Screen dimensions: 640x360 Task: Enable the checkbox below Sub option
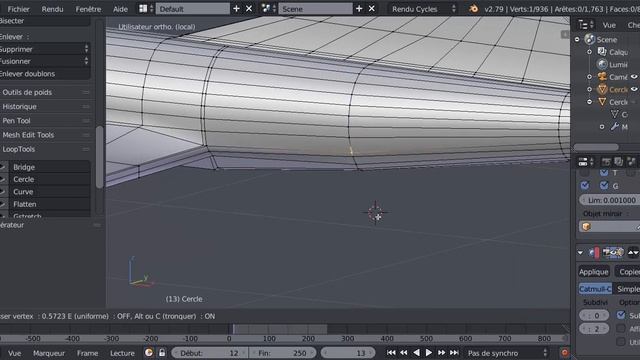tap(621, 328)
